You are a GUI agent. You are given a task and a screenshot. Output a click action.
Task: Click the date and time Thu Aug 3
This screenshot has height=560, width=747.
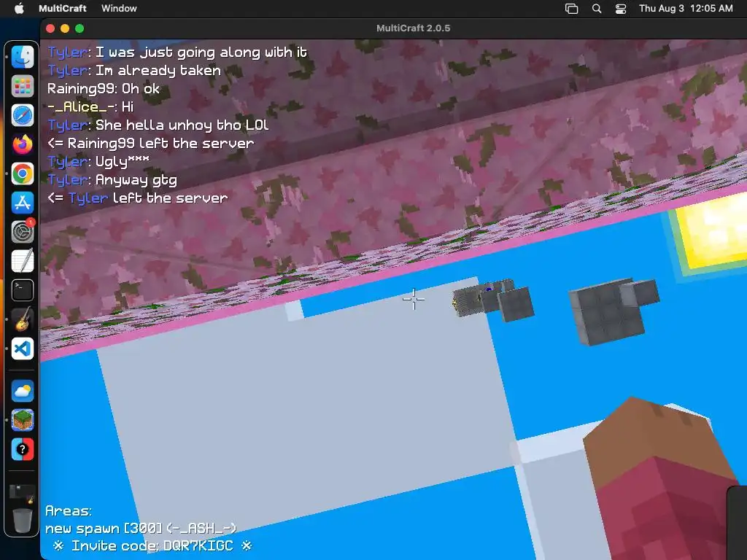coord(686,9)
